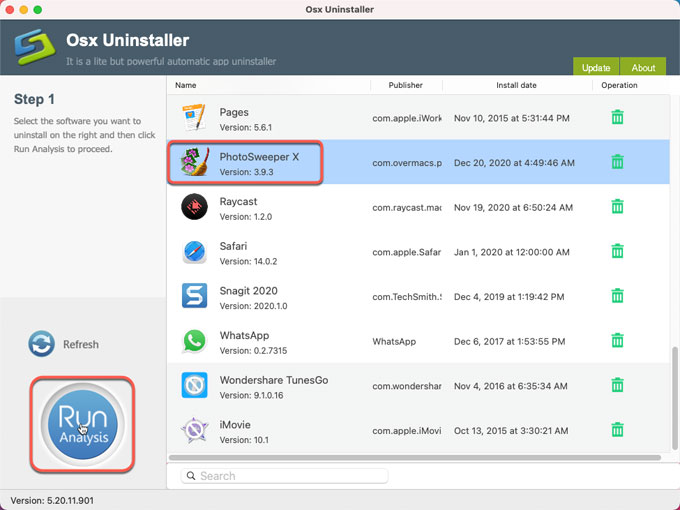This screenshot has width=680, height=510.
Task: Click the "com.TechSmith." publisher cell
Action: pos(407,297)
